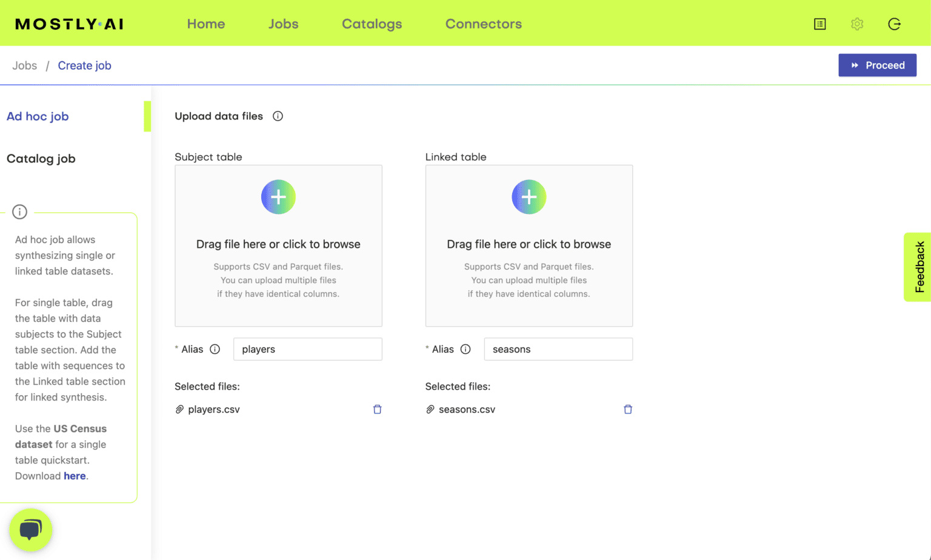Click the plus icon in Subject table
The height and width of the screenshot is (560, 931).
point(278,197)
